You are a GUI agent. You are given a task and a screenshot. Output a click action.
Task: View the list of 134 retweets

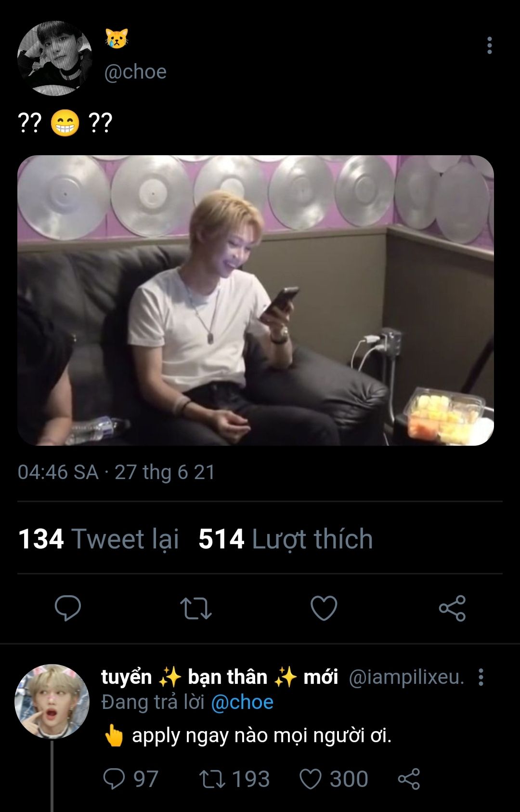pyautogui.click(x=98, y=539)
